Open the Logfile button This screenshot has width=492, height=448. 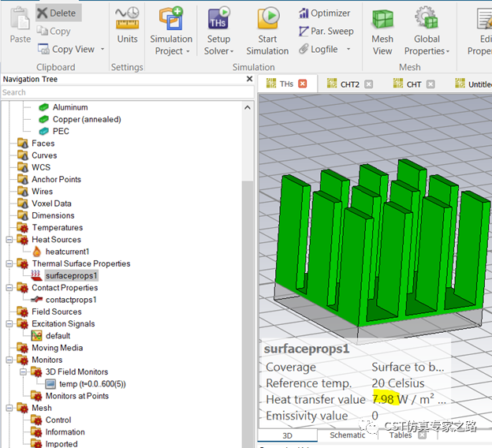319,49
